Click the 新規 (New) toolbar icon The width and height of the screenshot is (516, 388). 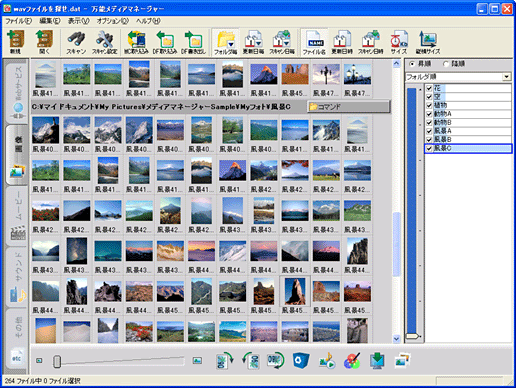click(16, 42)
